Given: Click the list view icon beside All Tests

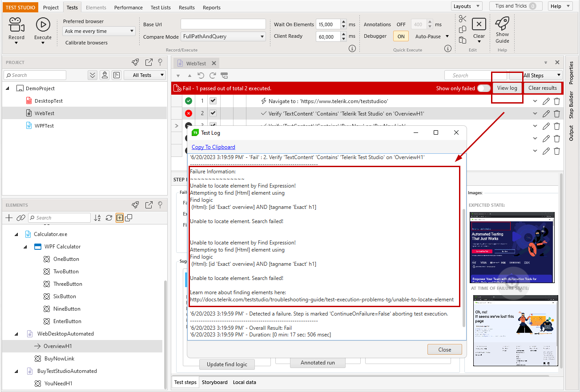Looking at the screenshot, I should click(x=116, y=75).
